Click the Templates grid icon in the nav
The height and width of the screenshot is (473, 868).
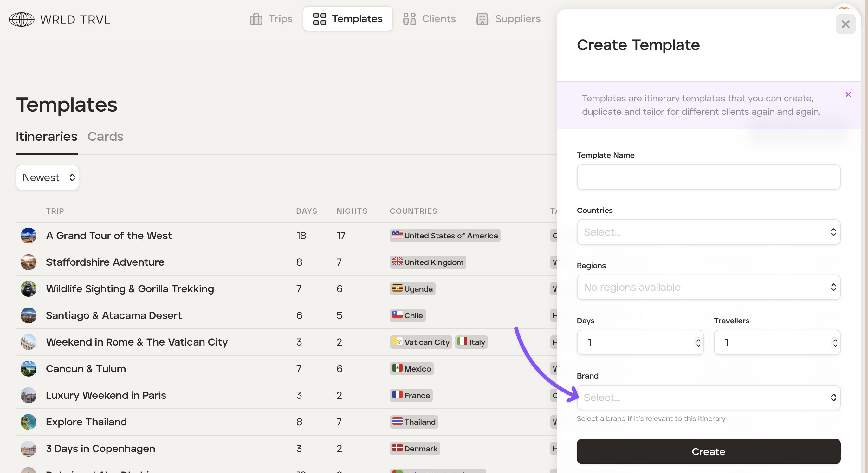(319, 19)
